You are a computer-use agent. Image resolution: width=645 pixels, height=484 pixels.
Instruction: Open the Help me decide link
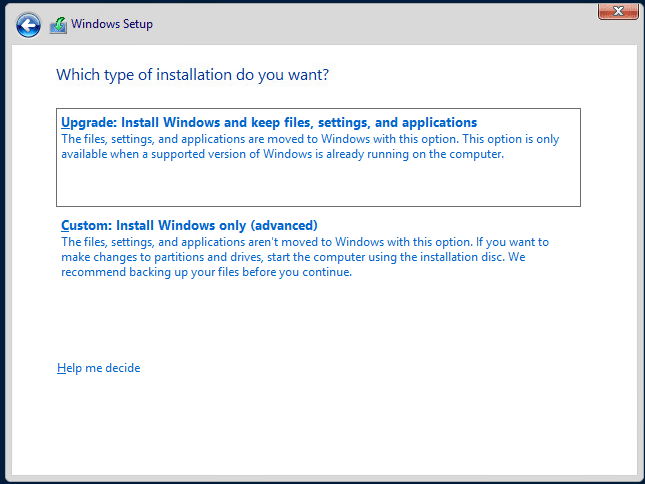coord(99,368)
